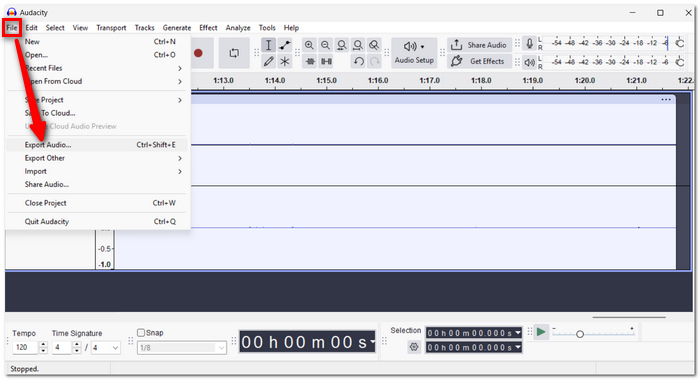Expand Open From Cloud submenu

tap(97, 81)
